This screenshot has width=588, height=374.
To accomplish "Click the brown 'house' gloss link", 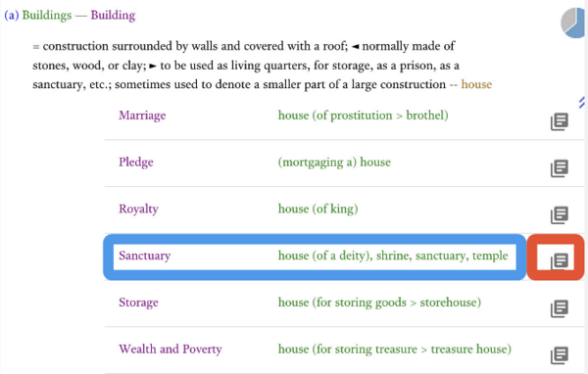I will click(x=476, y=84).
